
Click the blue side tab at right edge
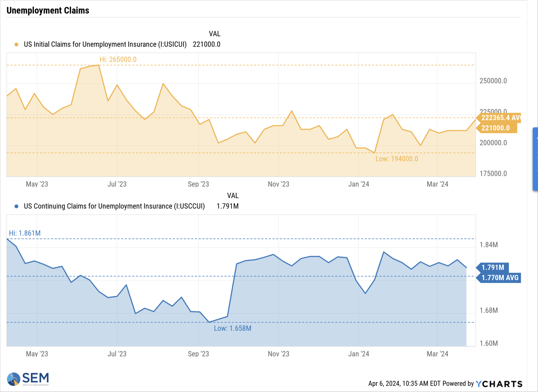pos(535,159)
